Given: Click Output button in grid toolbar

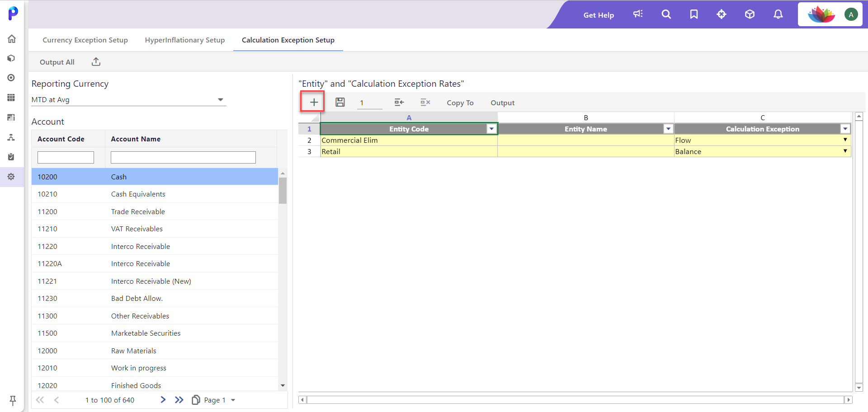Looking at the screenshot, I should coord(503,103).
